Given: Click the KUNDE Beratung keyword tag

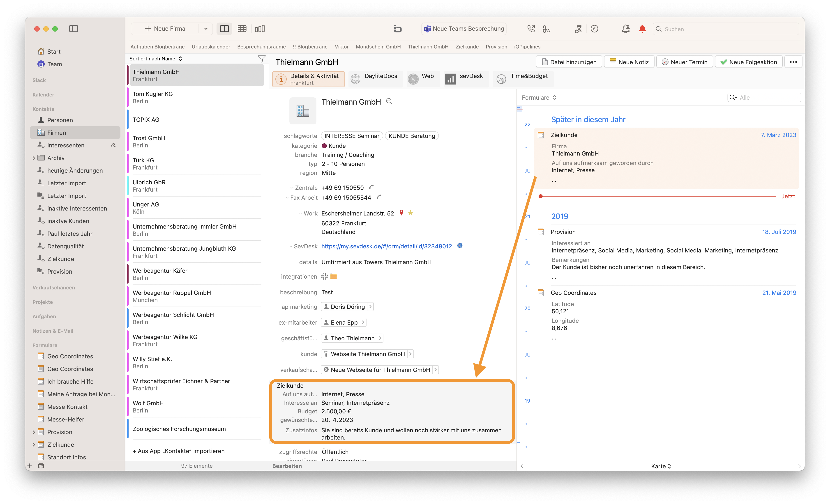Looking at the screenshot, I should pos(412,136).
